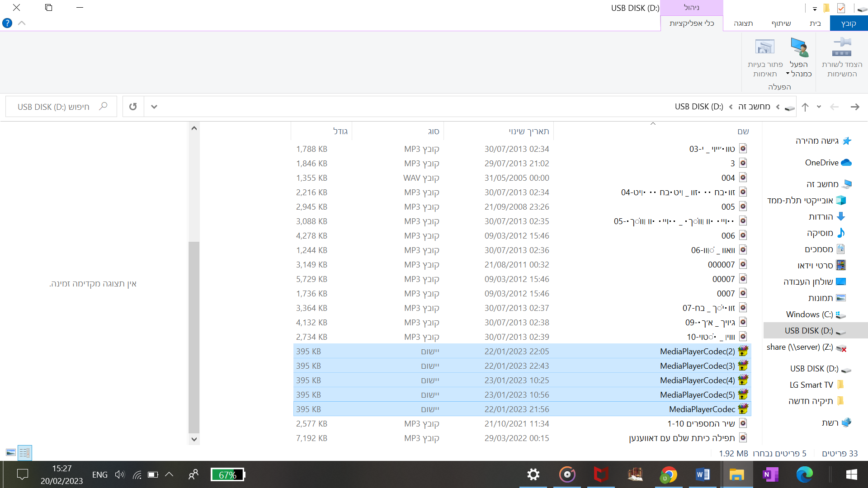
Task: Open recent locations dropdown arrow
Action: (819, 107)
